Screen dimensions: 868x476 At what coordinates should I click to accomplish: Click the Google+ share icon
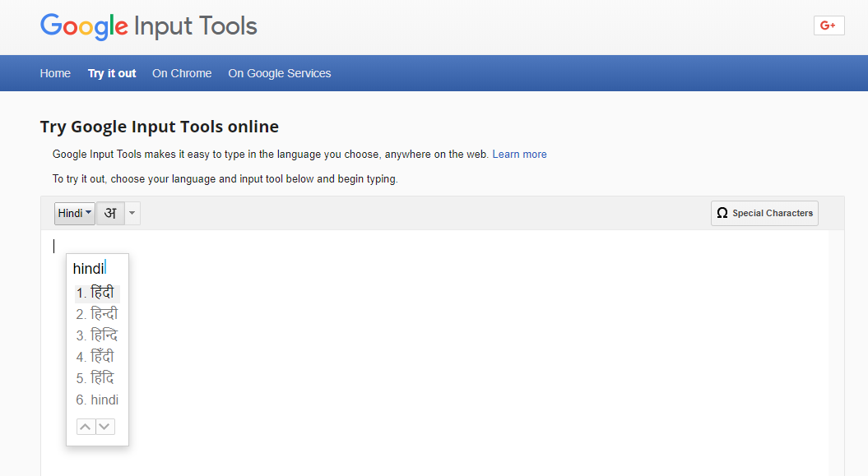pos(829,25)
